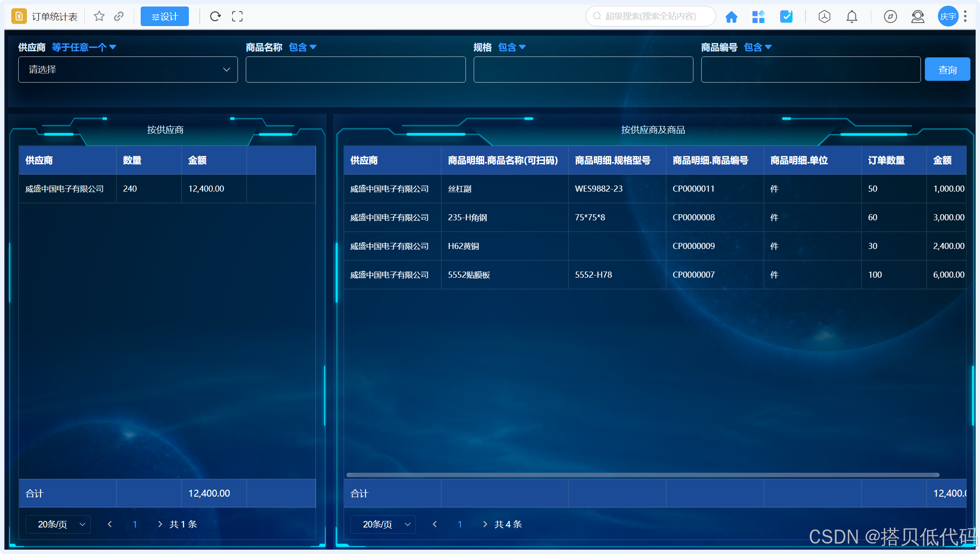
Task: Toggle fullscreen view icon
Action: pyautogui.click(x=237, y=17)
